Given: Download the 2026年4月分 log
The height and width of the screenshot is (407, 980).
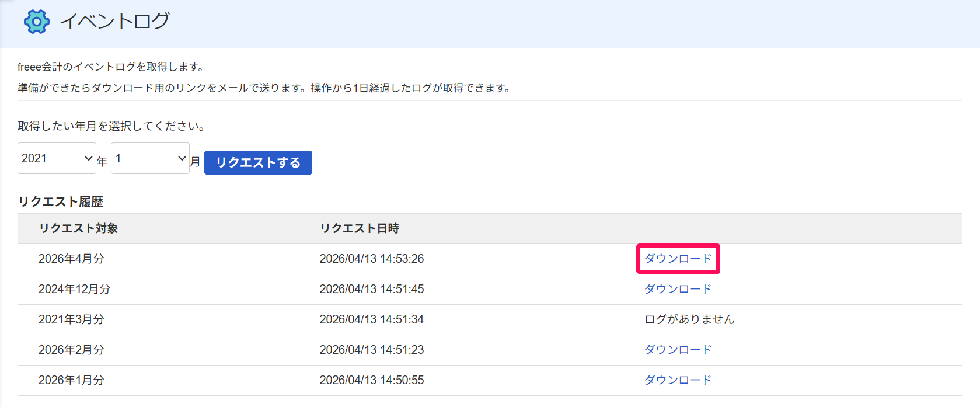Looking at the screenshot, I should pos(678,259).
